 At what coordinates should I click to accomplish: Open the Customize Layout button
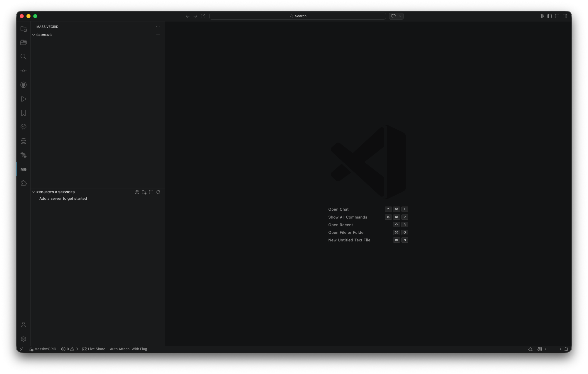(542, 16)
